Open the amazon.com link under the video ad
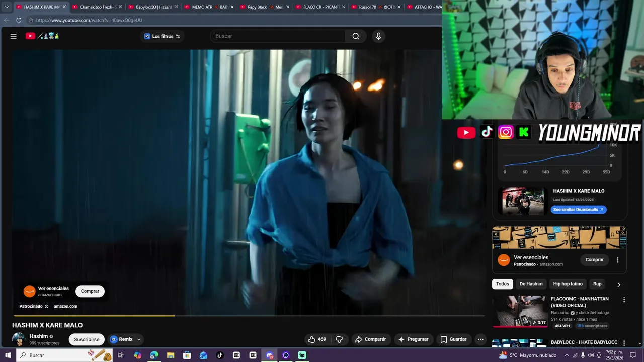This screenshot has width=644, height=362. [65, 306]
